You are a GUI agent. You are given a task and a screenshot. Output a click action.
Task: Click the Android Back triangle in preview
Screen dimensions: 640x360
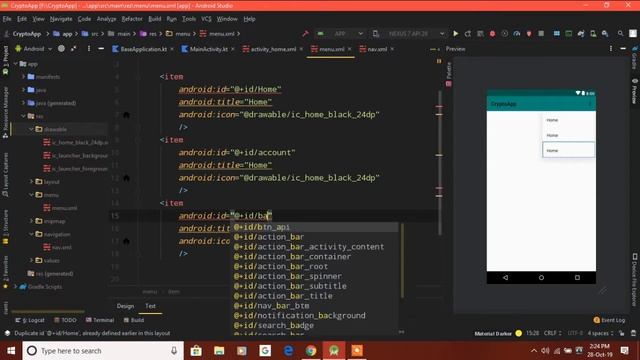point(505,278)
